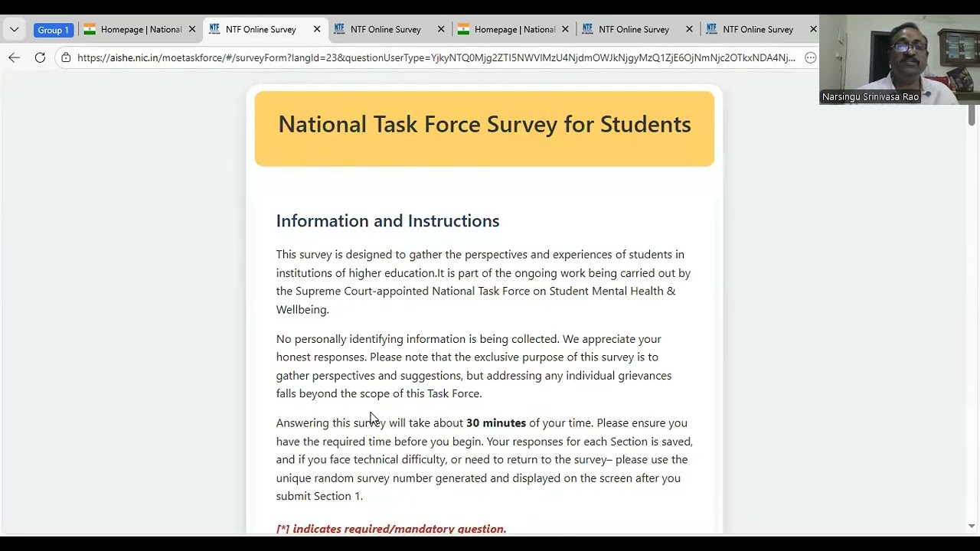Click the scrollbar down arrow
Image resolution: width=980 pixels, height=551 pixels.
[x=972, y=527]
